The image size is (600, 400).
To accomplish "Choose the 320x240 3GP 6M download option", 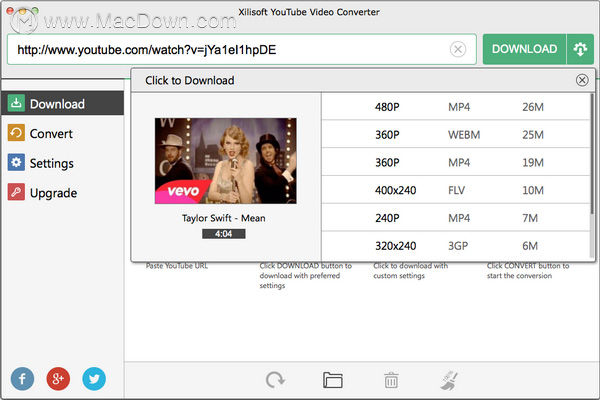I will pos(456,246).
